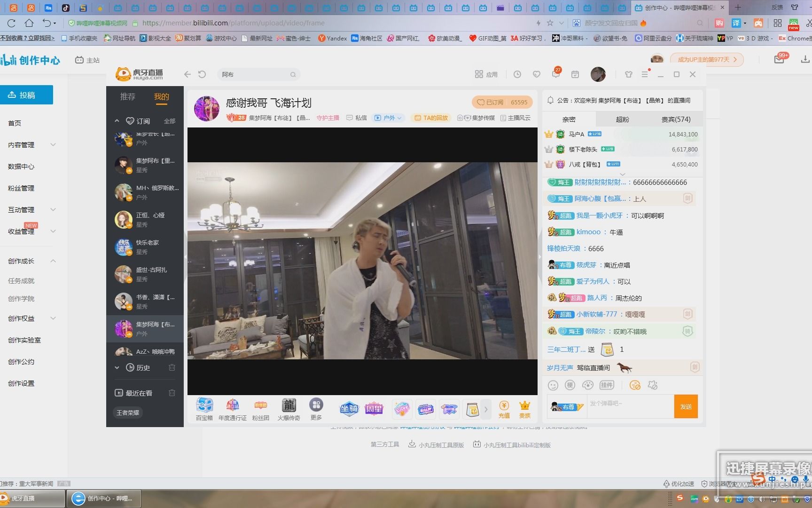Open the Huya hamburger menu

645,74
